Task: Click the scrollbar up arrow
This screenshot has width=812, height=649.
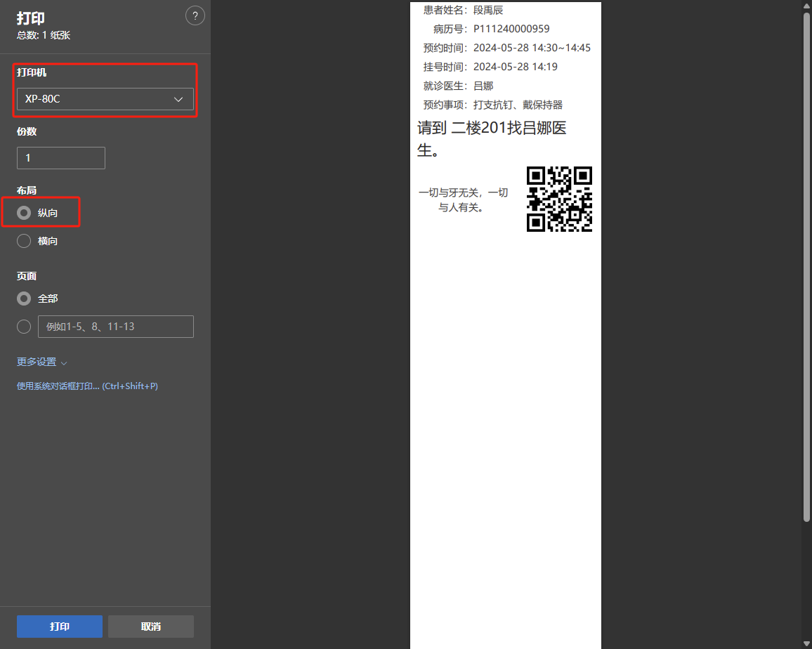Action: tap(806, 6)
